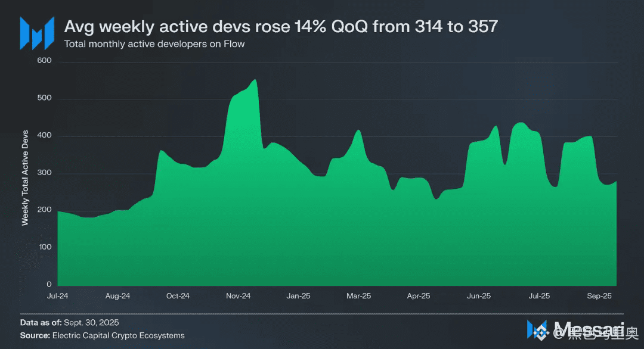Viewport: 644px width, 349px height.
Task: Click the subtitle 'Total monthly active developers on Flow'
Action: pos(154,44)
